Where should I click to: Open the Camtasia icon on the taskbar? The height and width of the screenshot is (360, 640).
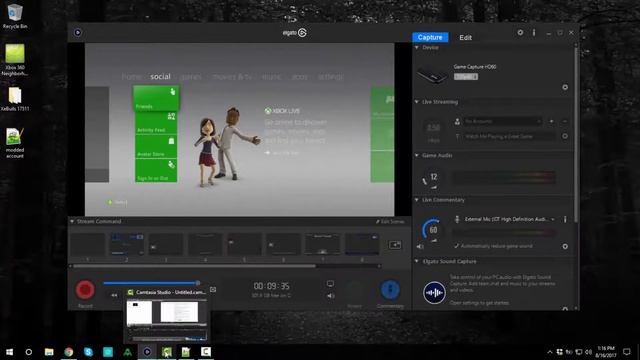167,352
